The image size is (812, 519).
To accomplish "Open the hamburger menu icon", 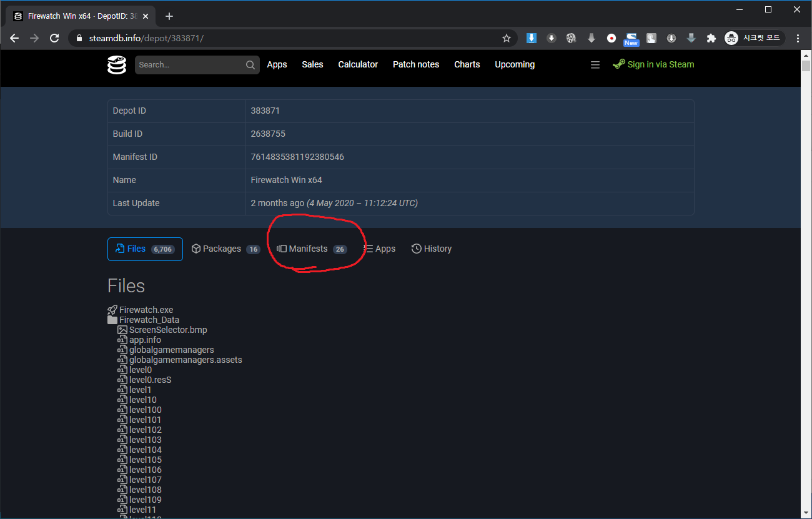I will pos(595,65).
